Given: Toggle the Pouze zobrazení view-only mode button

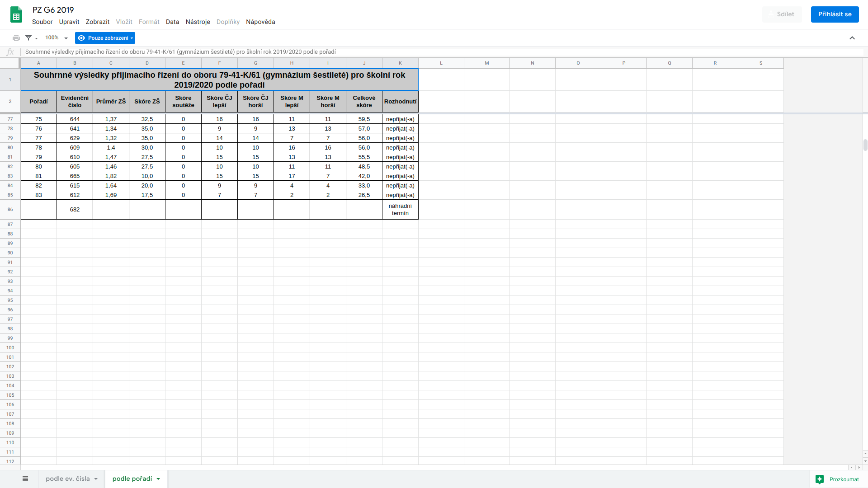Looking at the screenshot, I should (105, 38).
